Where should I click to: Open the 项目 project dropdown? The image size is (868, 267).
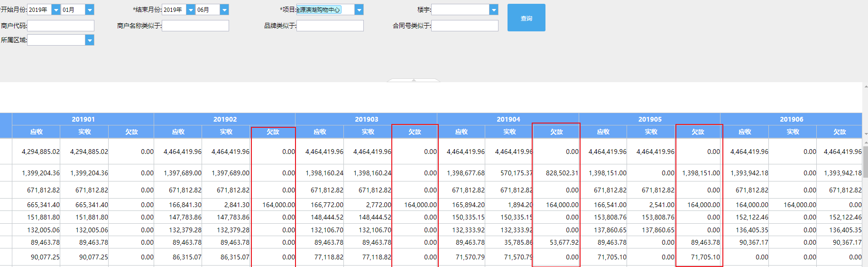pyautogui.click(x=359, y=10)
